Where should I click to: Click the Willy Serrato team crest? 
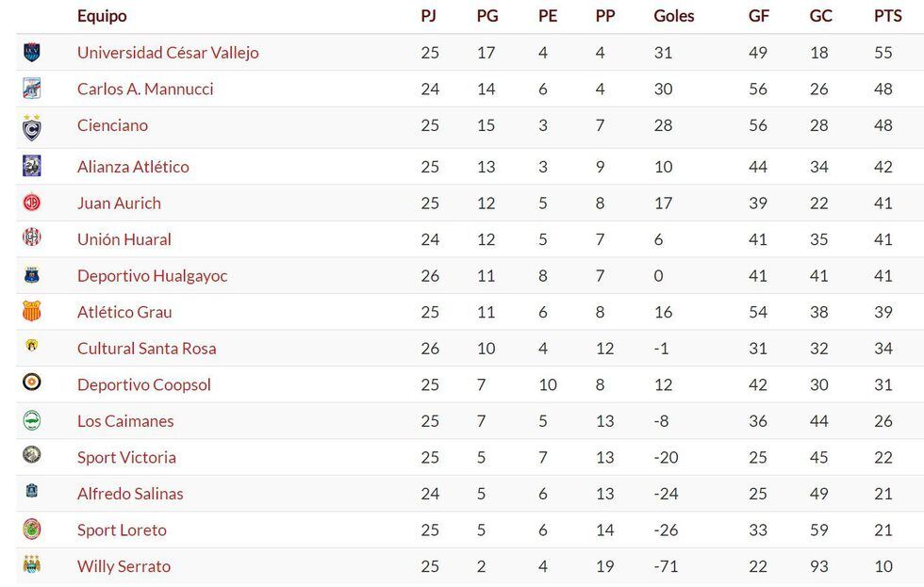click(x=32, y=565)
